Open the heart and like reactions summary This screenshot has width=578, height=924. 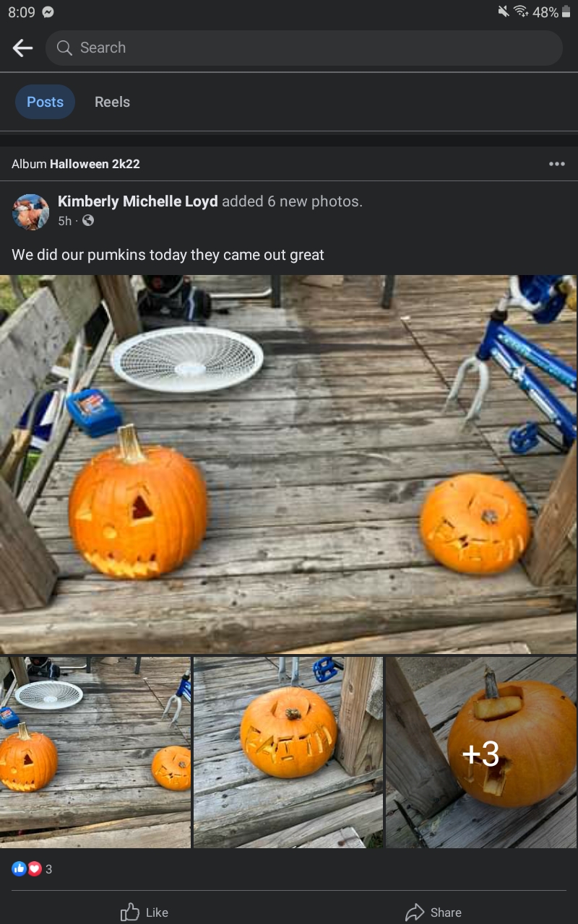coord(33,869)
